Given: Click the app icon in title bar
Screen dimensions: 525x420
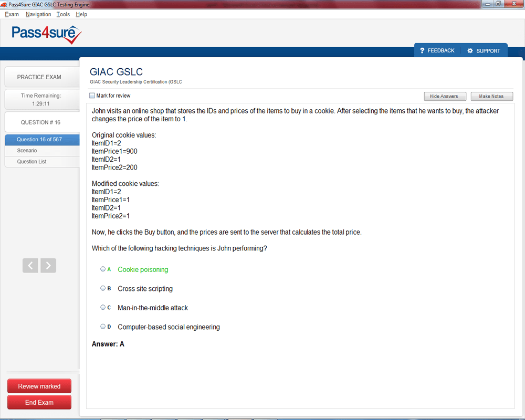Looking at the screenshot, I should tap(4, 5).
